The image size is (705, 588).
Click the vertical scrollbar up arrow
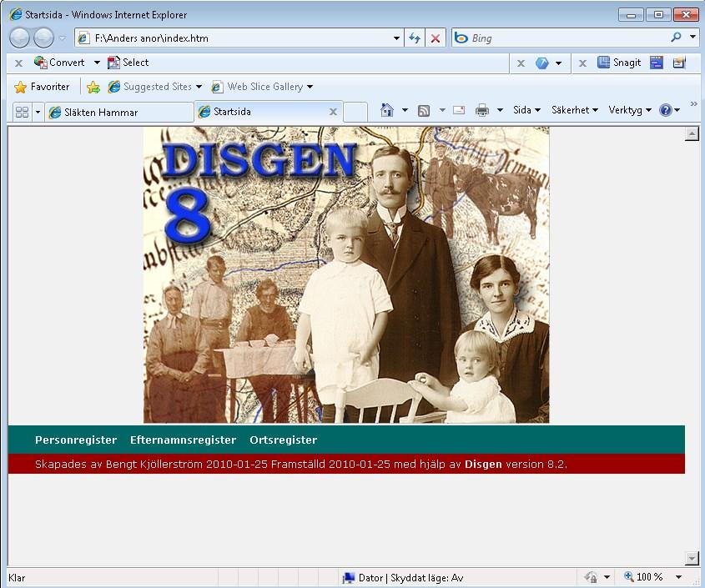pos(692,133)
